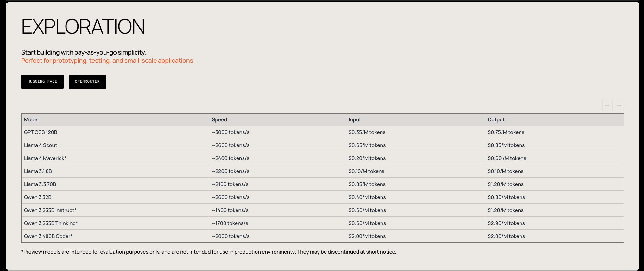The image size is (644, 271).
Task: Click the $0.40/M tokens input price
Action: pyautogui.click(x=367, y=197)
